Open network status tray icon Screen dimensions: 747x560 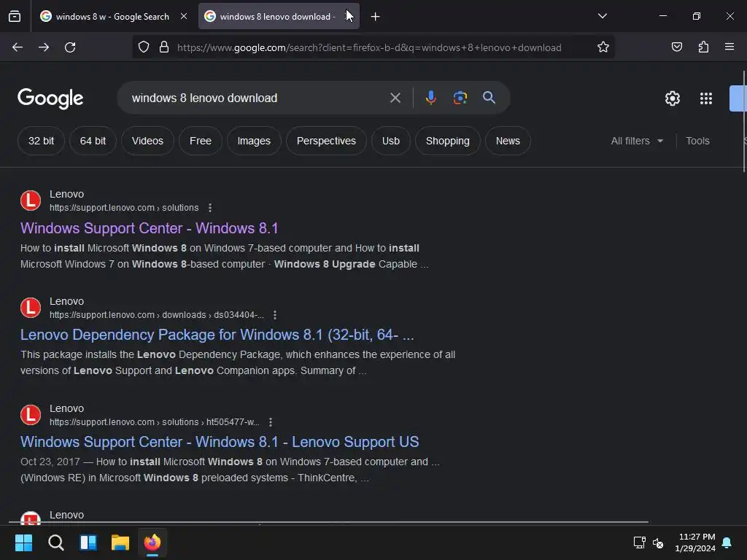[639, 542]
